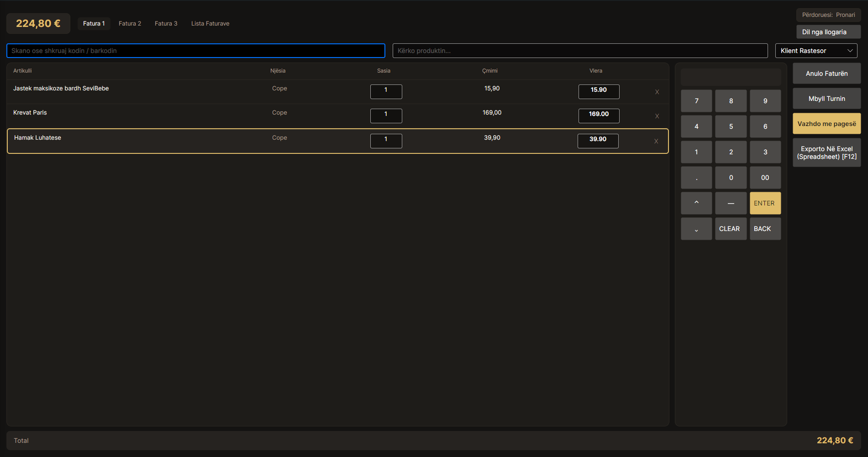Click the 169.00 value field
The height and width of the screenshot is (457, 868).
click(x=599, y=116)
